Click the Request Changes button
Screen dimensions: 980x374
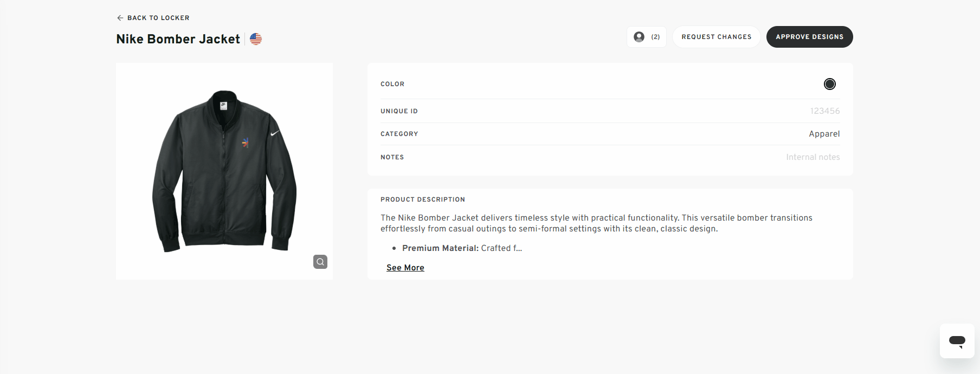click(717, 37)
